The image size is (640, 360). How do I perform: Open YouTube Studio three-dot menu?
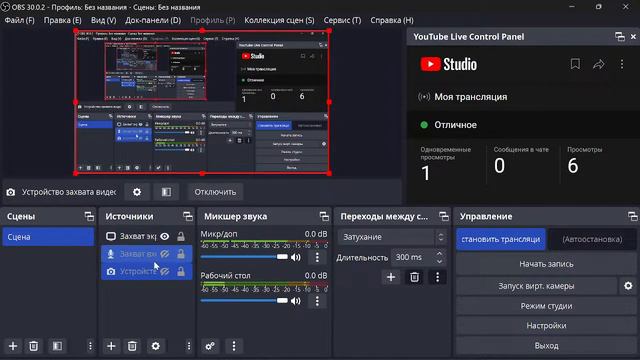[622, 64]
